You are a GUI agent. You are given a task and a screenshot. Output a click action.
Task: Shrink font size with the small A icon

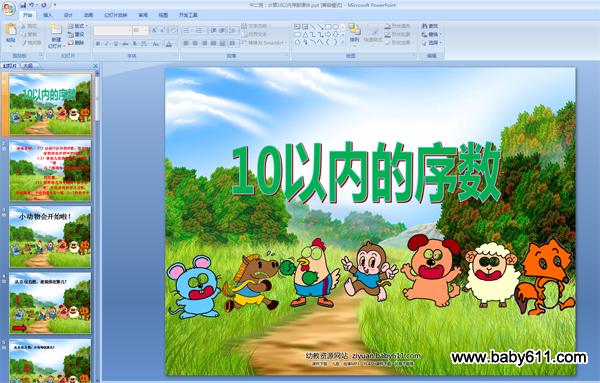(x=163, y=30)
